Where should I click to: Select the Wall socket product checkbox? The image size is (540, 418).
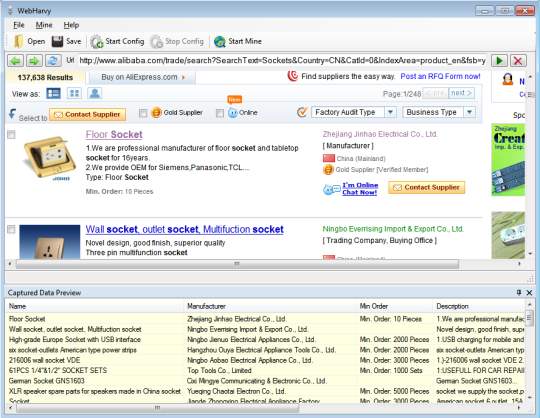point(11,229)
